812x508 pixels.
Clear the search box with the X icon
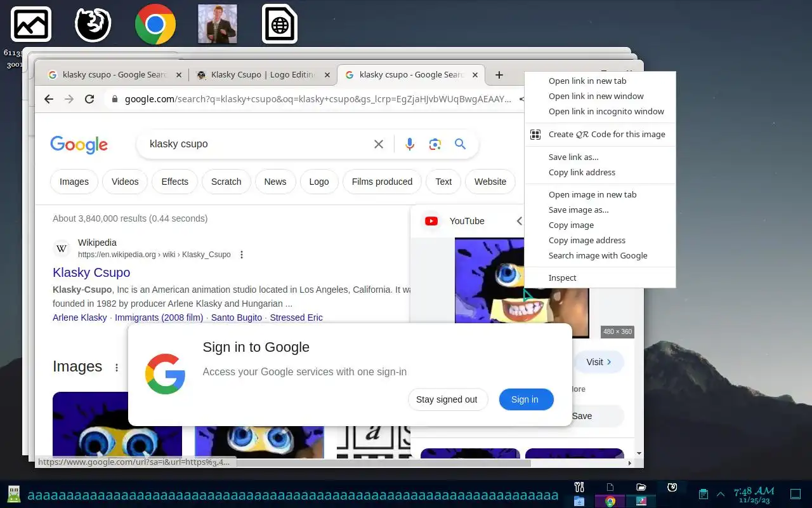click(x=379, y=144)
